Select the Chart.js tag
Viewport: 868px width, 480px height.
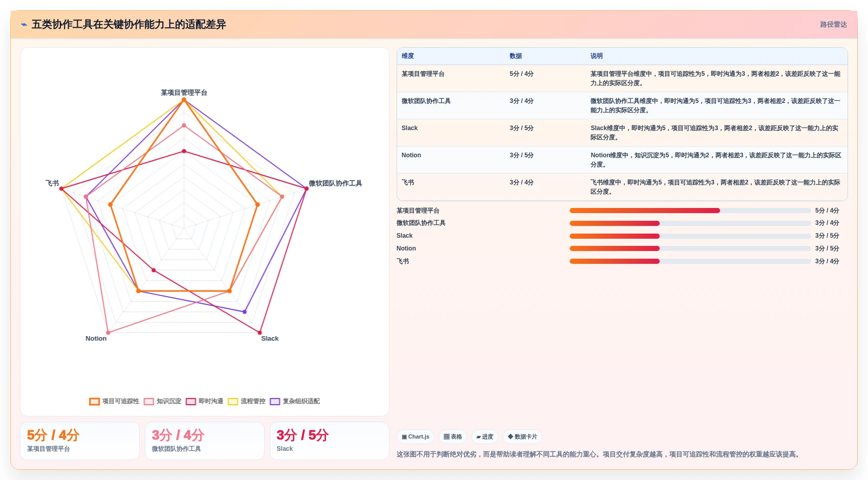point(416,437)
